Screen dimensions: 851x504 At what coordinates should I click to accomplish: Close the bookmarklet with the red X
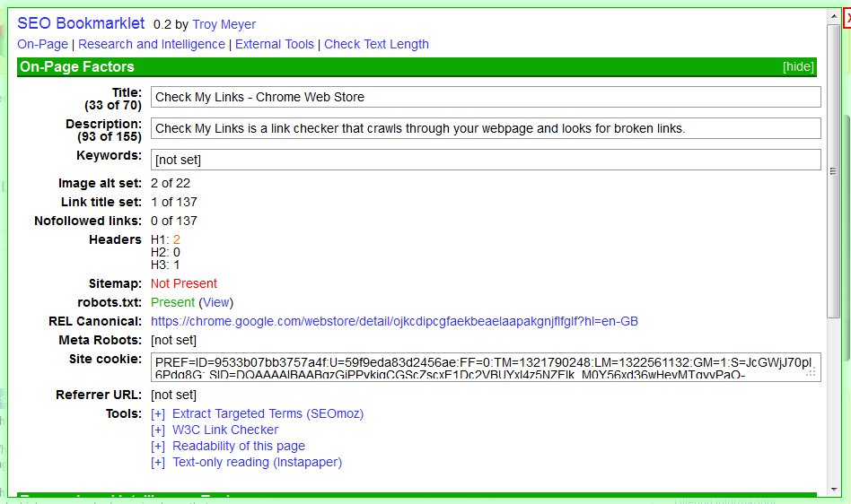tap(847, 19)
